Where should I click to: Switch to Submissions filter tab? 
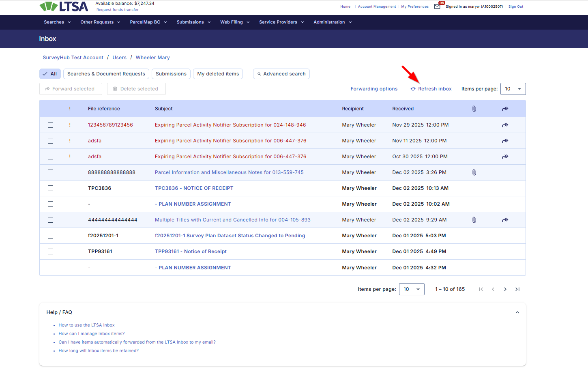click(x=171, y=74)
